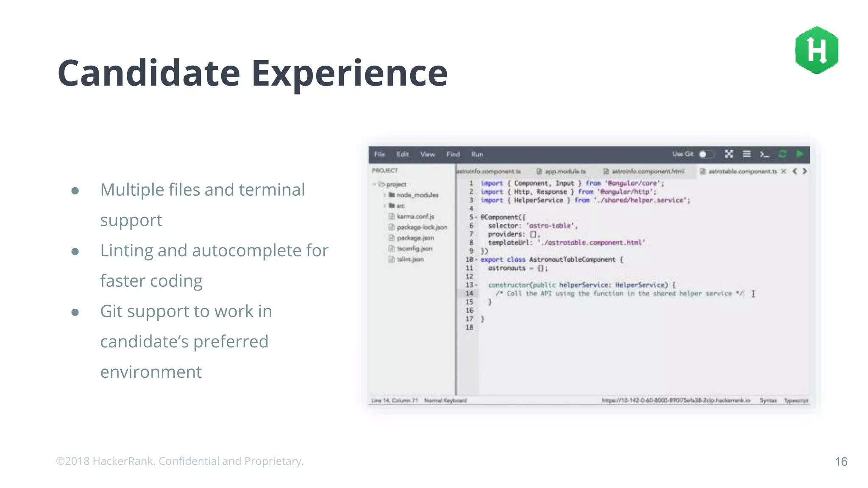Screen dimensions: 868x488
Task: Click the HackerRank hexagon logo
Action: point(816,50)
